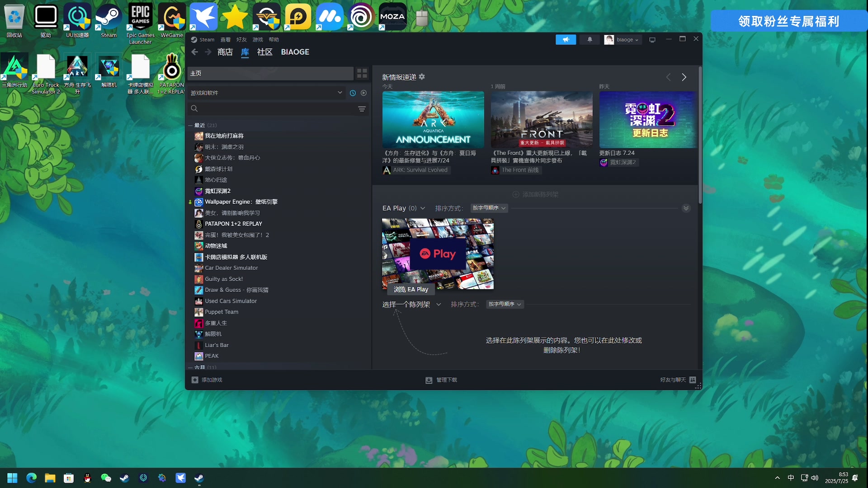Screen dimensions: 868x488
Task: Open the What's New settings gear
Action: 422,77
